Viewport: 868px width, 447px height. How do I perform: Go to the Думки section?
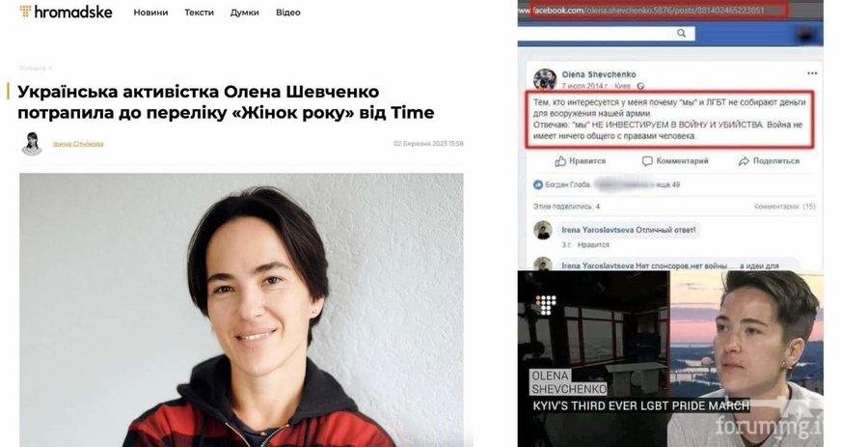click(x=245, y=13)
